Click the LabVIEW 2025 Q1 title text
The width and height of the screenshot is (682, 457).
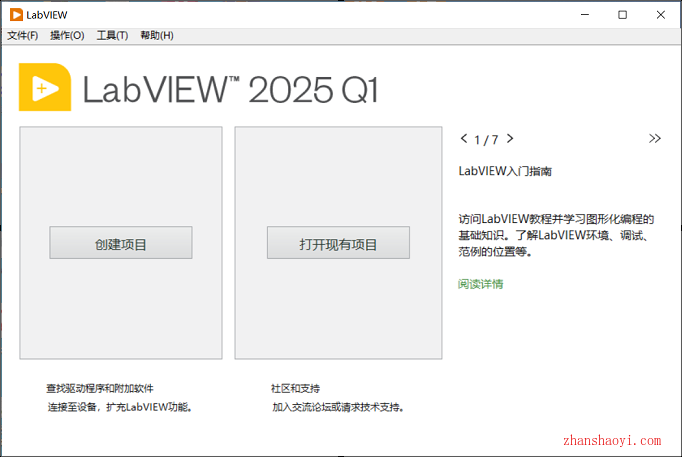click(231, 90)
